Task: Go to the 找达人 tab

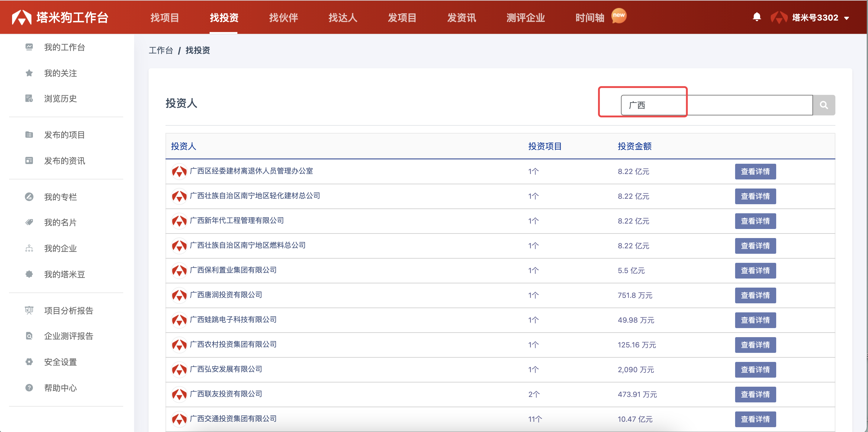Action: (x=343, y=18)
